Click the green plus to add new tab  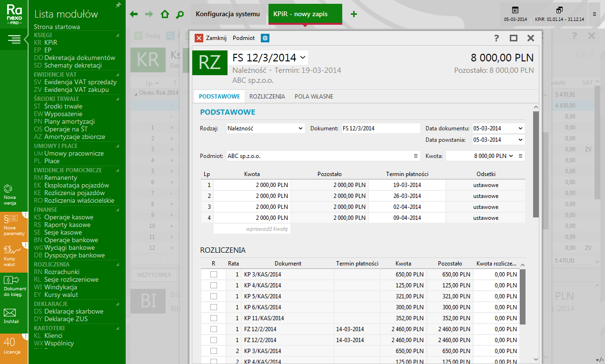354,14
